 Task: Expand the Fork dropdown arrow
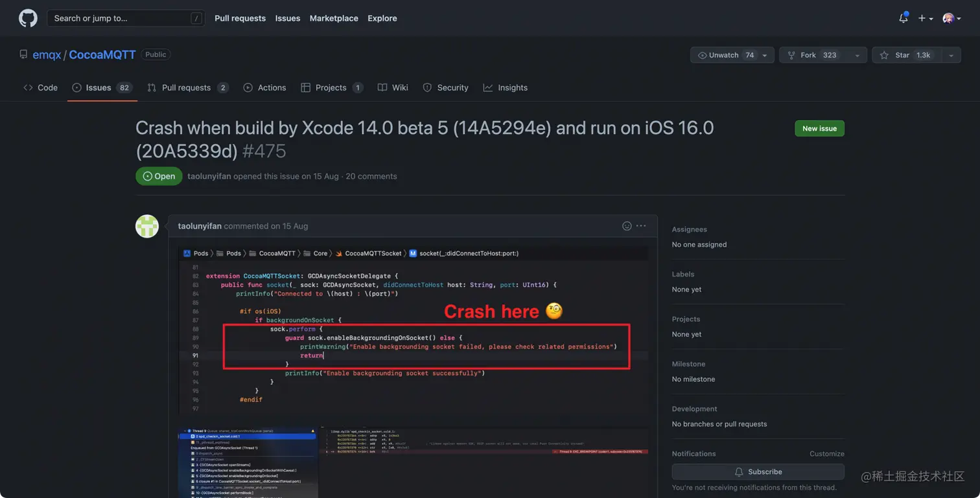pyautogui.click(x=857, y=55)
